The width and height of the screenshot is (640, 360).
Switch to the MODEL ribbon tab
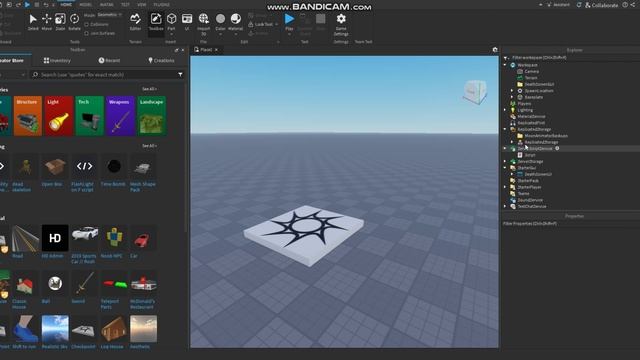coord(86,4)
